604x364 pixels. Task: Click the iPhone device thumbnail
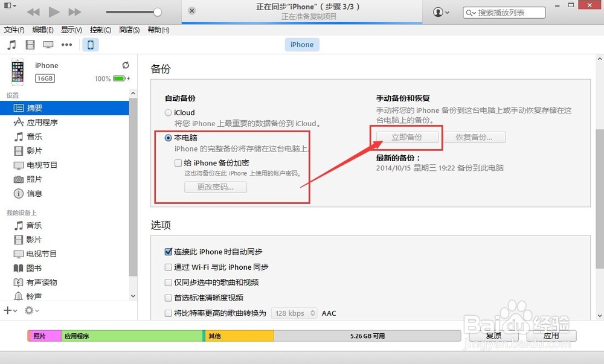pyautogui.click(x=18, y=72)
